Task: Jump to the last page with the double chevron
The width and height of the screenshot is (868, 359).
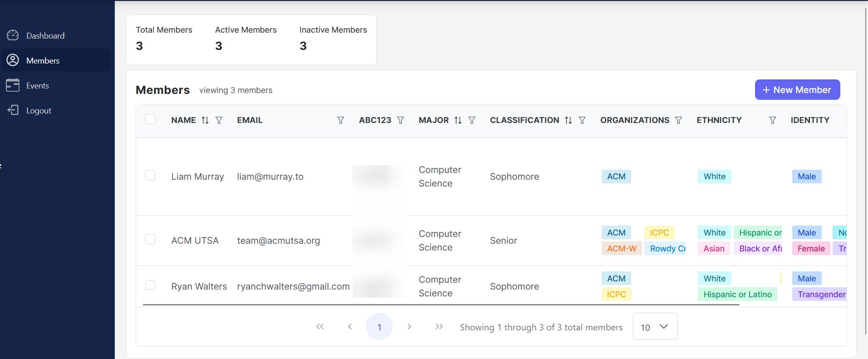Action: click(439, 326)
